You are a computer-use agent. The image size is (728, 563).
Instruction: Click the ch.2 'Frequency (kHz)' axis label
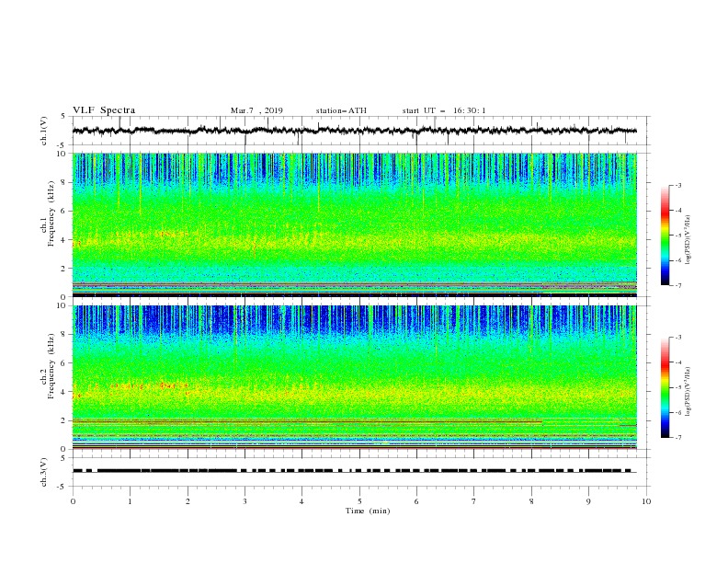pyautogui.click(x=51, y=364)
